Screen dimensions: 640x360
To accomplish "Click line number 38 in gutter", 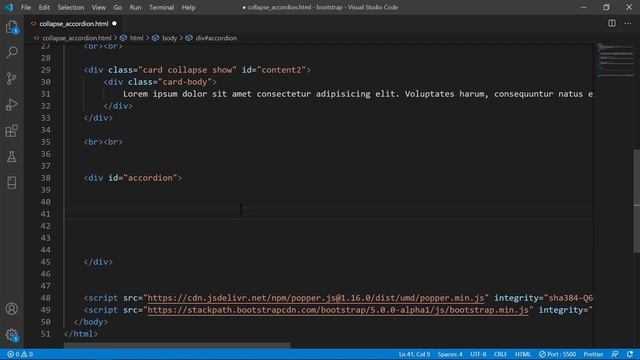I will tap(46, 178).
